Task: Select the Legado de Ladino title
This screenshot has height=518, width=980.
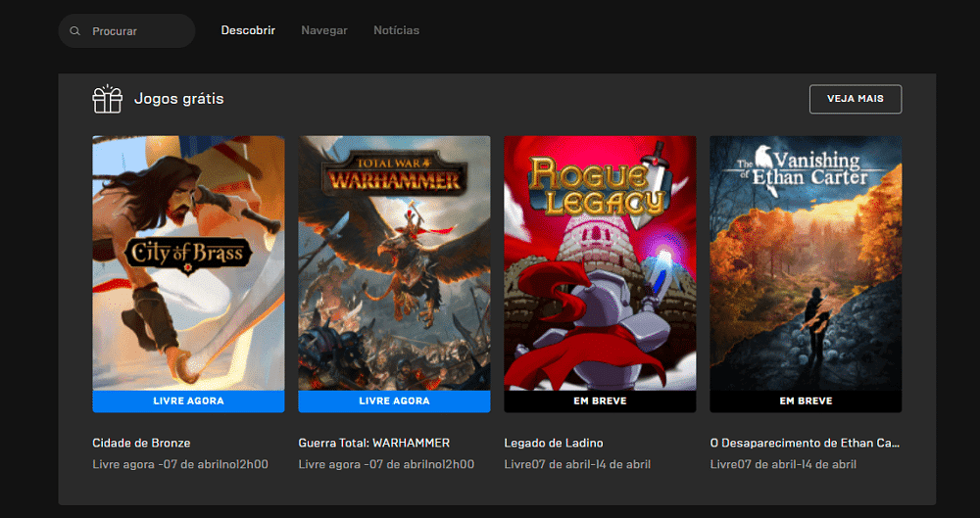Action: 554,443
